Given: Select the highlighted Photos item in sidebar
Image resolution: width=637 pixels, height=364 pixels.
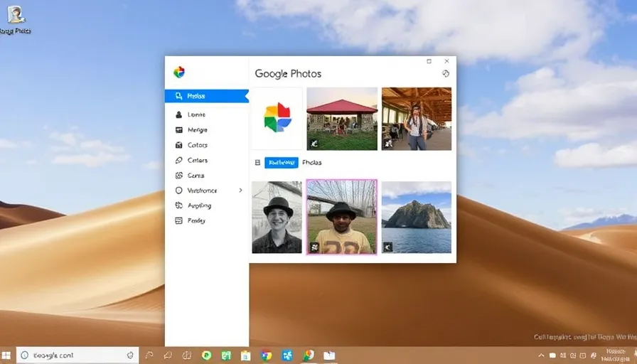Looking at the screenshot, I should pyautogui.click(x=206, y=96).
